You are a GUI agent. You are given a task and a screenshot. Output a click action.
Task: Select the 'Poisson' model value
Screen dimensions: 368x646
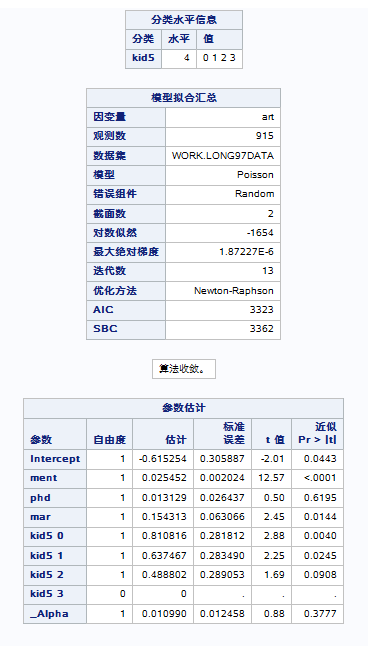pos(255,175)
